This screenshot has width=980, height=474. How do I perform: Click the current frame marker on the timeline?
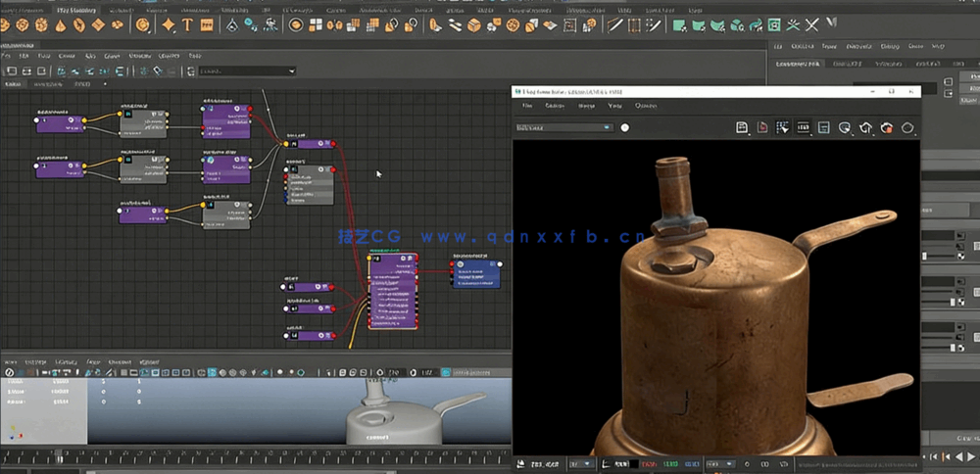pyautogui.click(x=58, y=454)
